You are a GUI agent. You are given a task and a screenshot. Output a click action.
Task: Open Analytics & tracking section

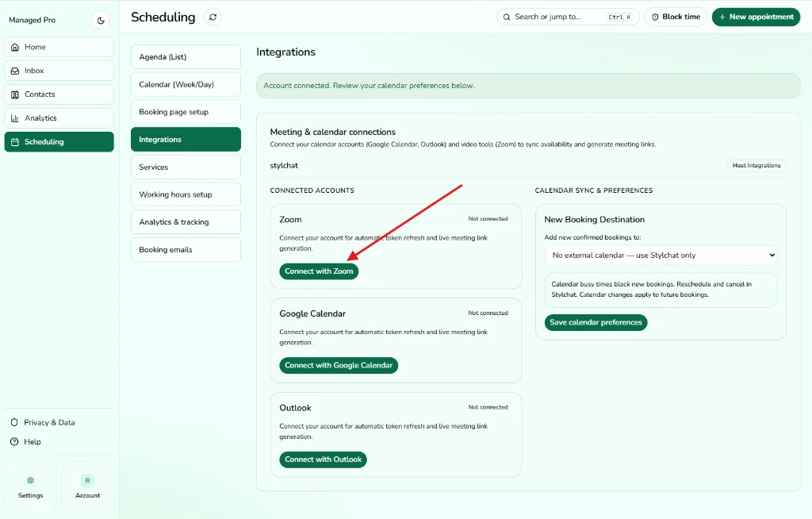(x=186, y=222)
